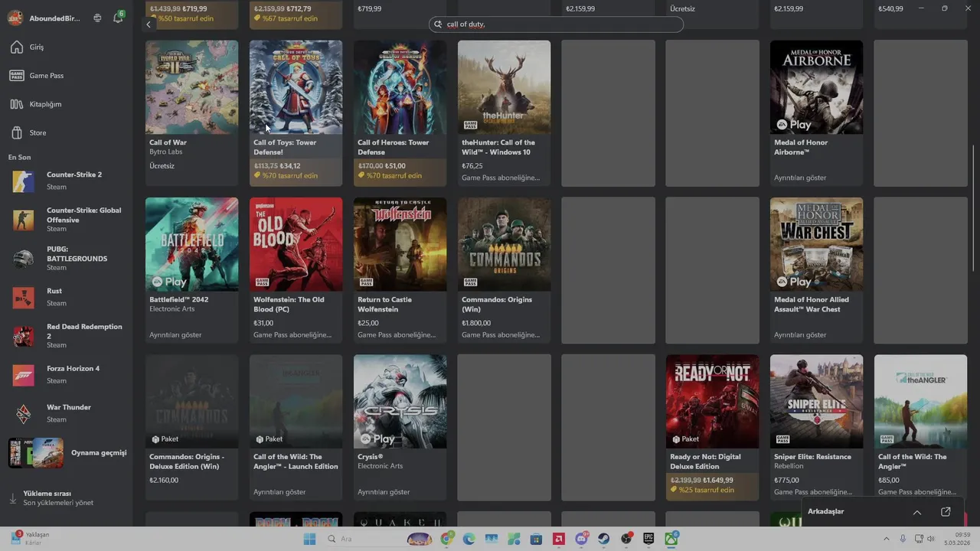This screenshot has height=551, width=980.
Task: Open Giriş home in the sidebar
Action: click(x=65, y=47)
